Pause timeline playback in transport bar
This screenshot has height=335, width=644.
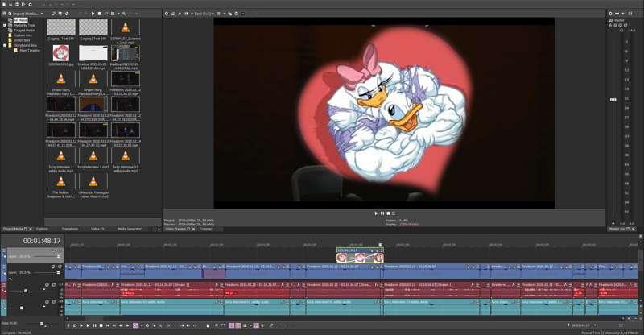(94, 325)
